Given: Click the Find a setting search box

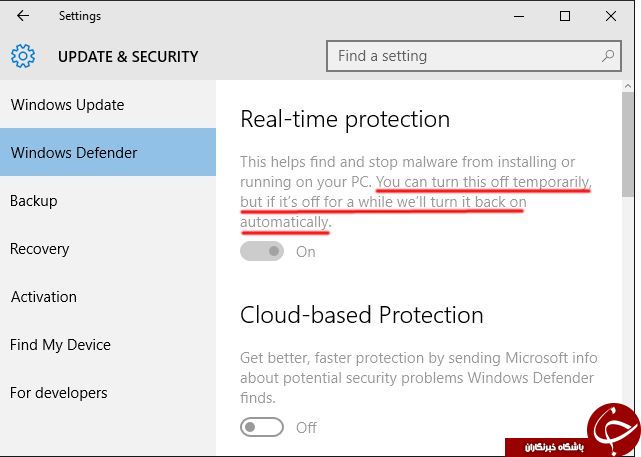Looking at the screenshot, I should click(474, 56).
